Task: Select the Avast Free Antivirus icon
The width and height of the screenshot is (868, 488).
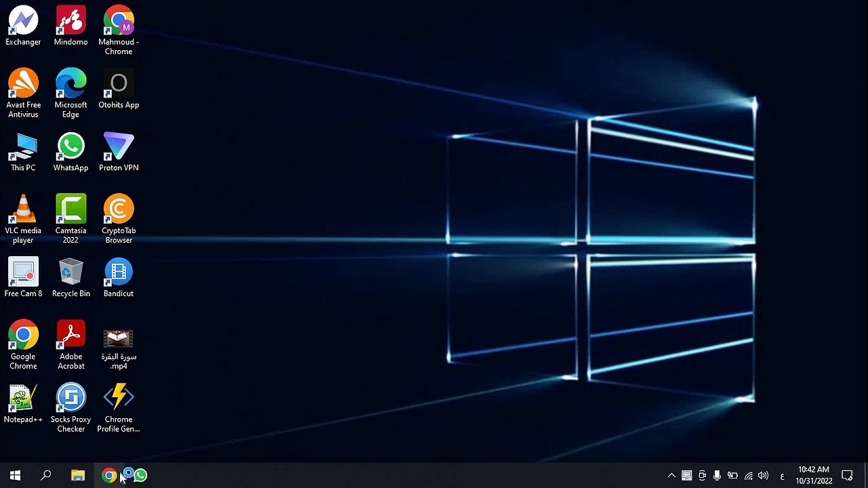Action: pyautogui.click(x=23, y=94)
